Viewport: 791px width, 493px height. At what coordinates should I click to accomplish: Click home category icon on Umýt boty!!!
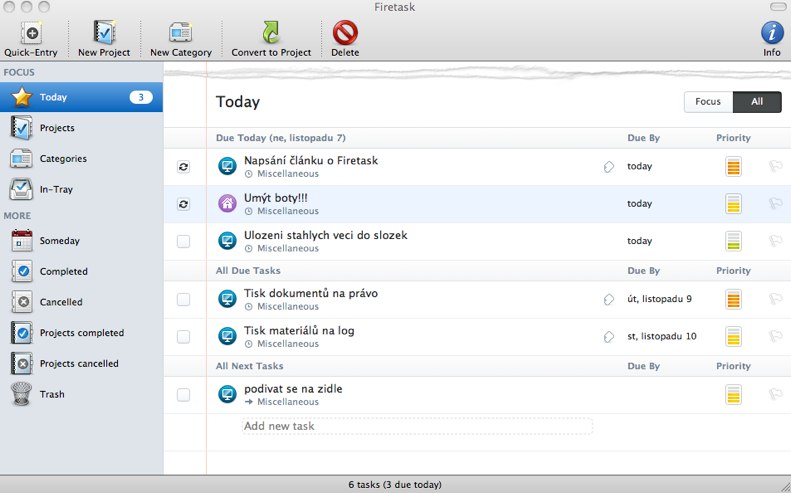tap(227, 204)
